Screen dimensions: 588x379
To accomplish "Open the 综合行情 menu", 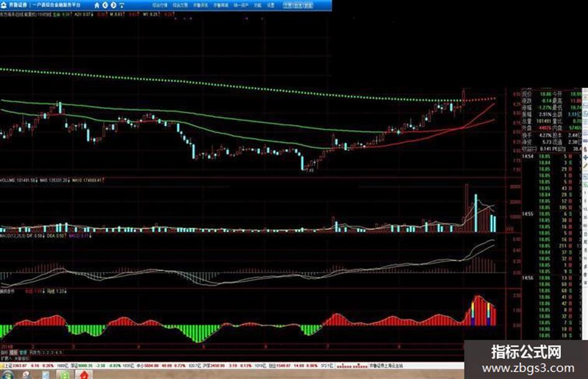I will click(x=160, y=5).
